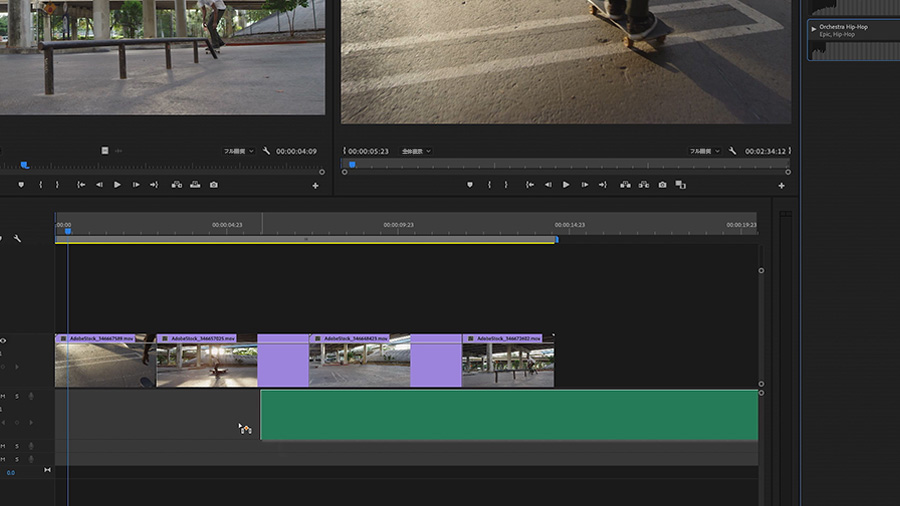
Task: Open Program monitor zoom level dropdown
Action: click(415, 151)
